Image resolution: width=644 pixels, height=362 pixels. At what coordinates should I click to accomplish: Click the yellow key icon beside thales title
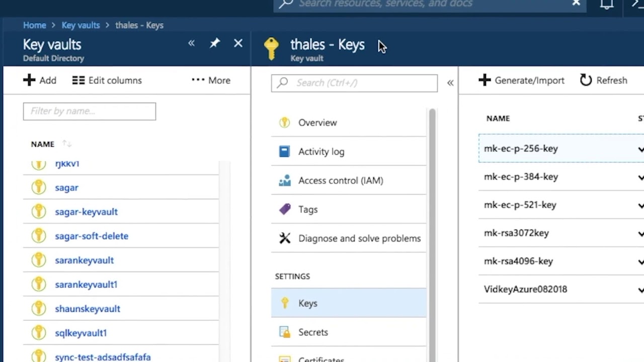271,49
